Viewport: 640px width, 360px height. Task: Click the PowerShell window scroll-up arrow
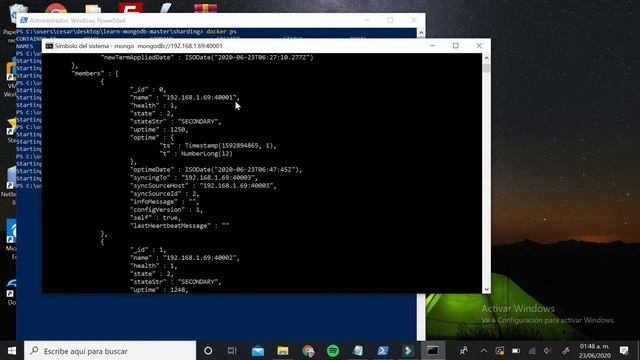click(x=421, y=33)
